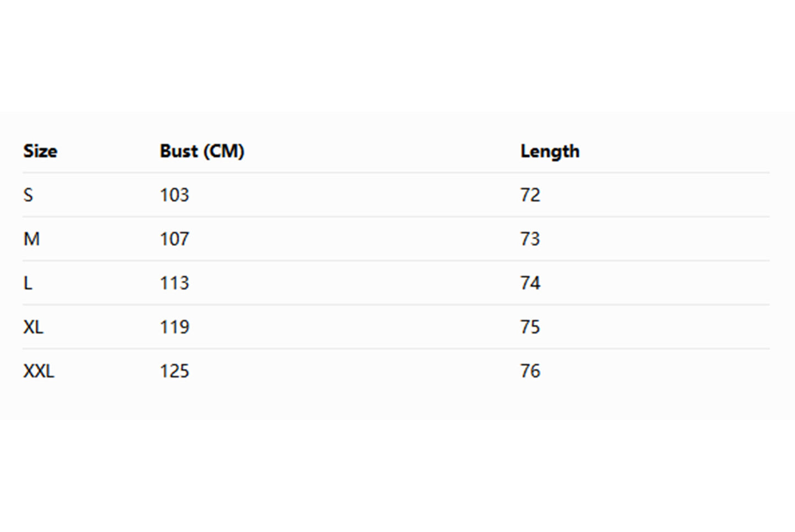Click the Bust (CM) column header
Viewport: 795px width, 532px height.
202,151
